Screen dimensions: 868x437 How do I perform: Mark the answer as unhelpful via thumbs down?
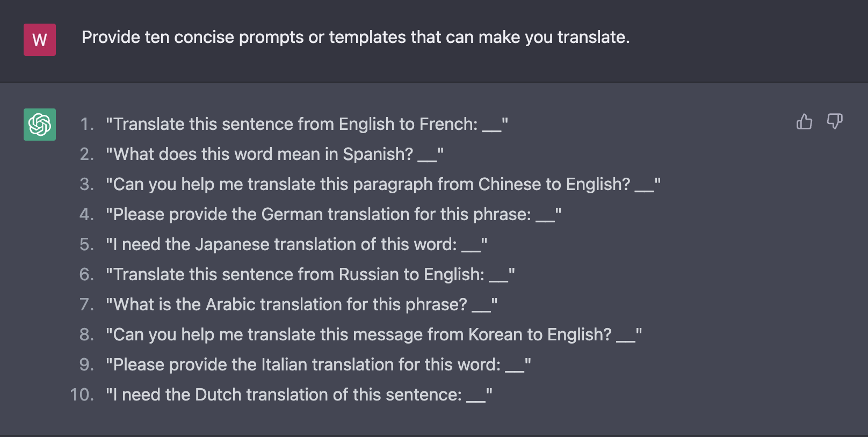point(834,122)
